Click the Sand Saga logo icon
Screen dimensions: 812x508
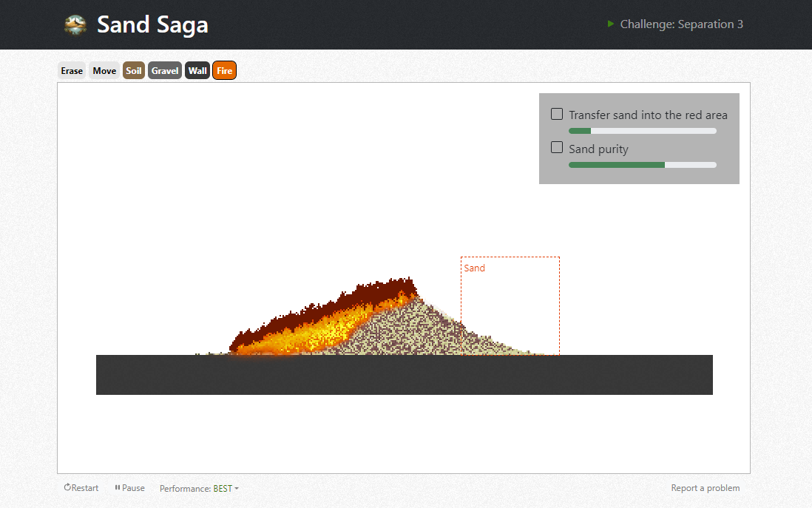coord(75,25)
